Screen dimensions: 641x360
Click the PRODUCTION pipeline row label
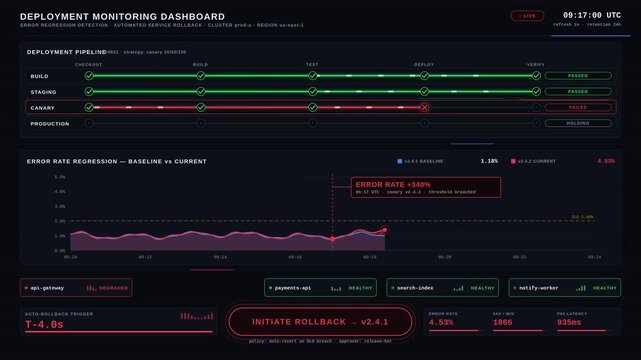pos(50,124)
